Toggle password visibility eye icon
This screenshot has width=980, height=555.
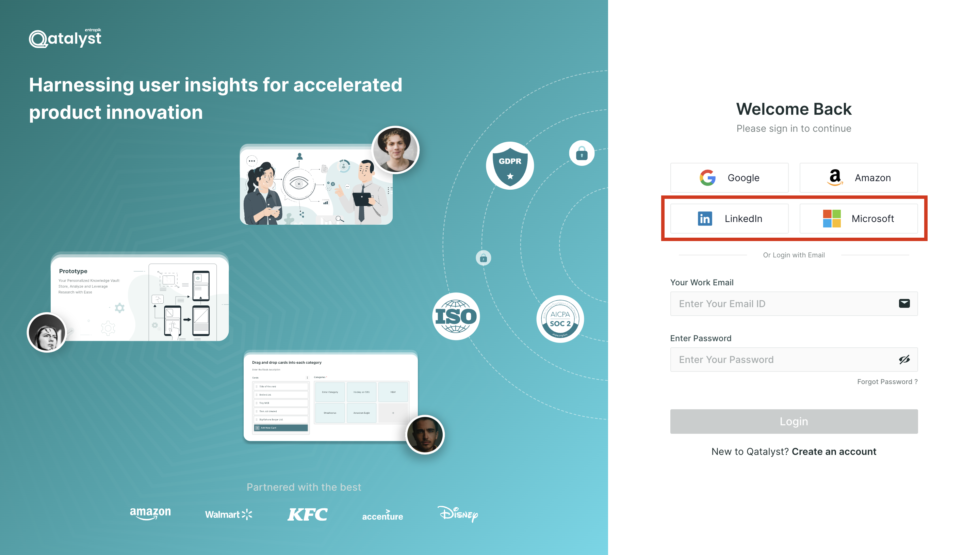904,359
